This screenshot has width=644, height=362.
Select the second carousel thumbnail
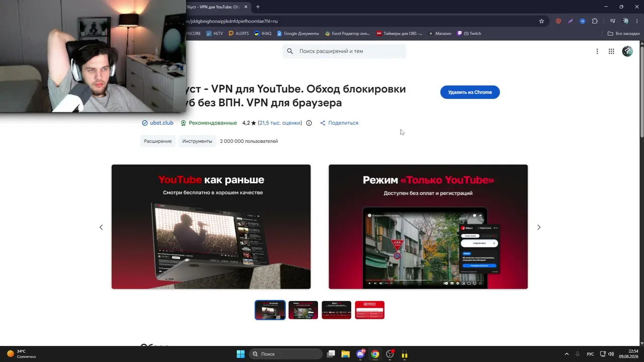(x=303, y=310)
